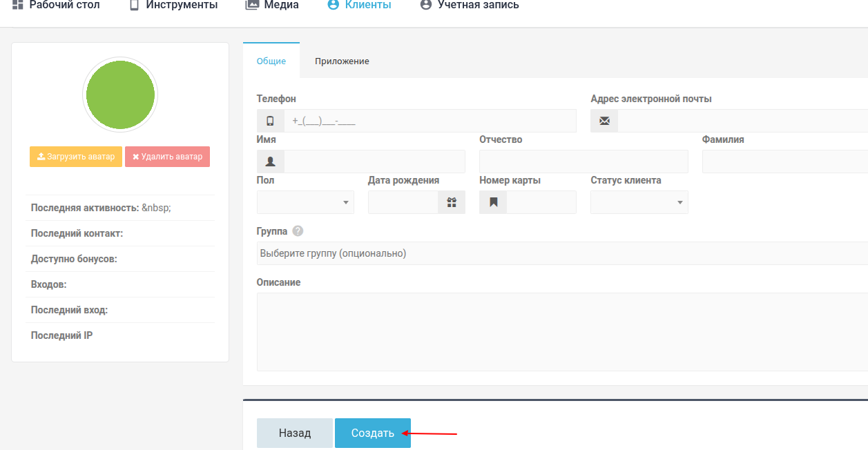
Task: Click the Рабочий стол grid icon
Action: click(18, 5)
